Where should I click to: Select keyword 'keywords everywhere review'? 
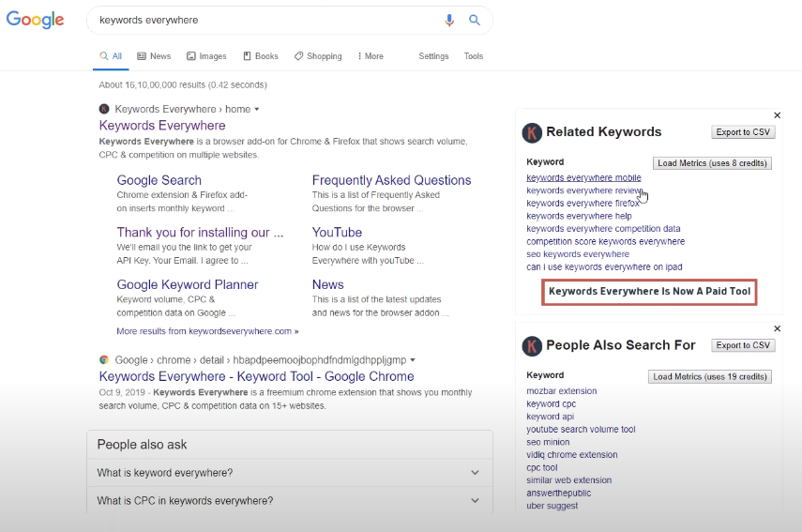584,190
